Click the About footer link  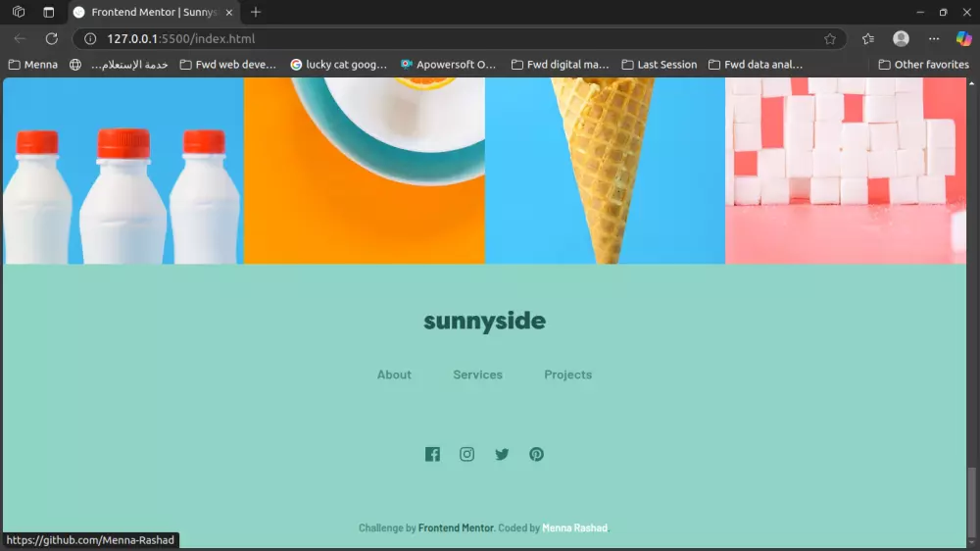394,375
